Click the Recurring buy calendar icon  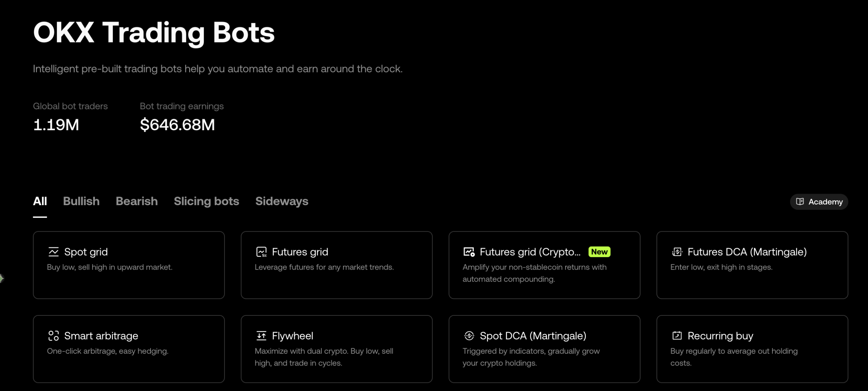[677, 336]
